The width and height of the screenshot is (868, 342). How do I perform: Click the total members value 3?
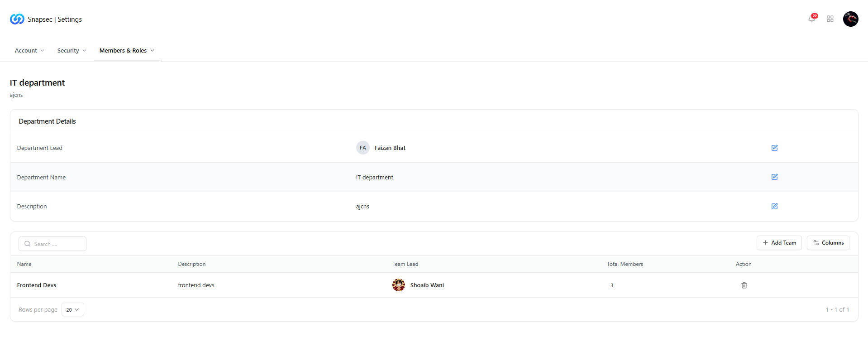(x=612, y=285)
